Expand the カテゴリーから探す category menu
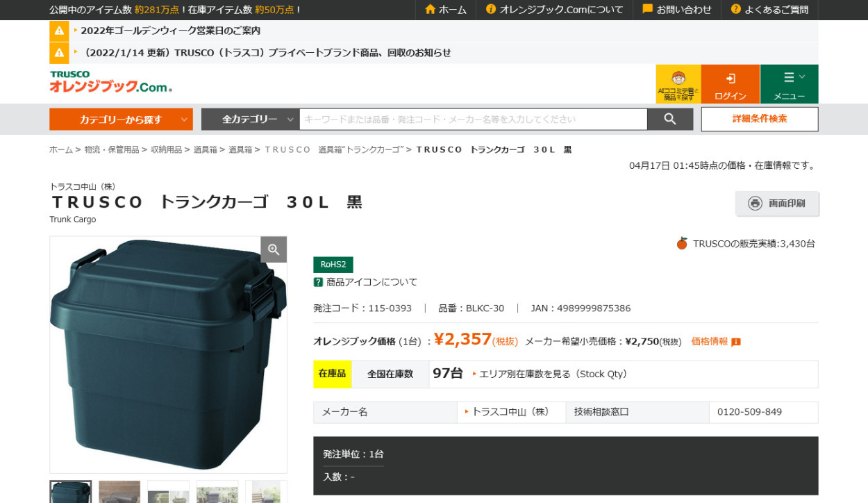 (x=121, y=119)
